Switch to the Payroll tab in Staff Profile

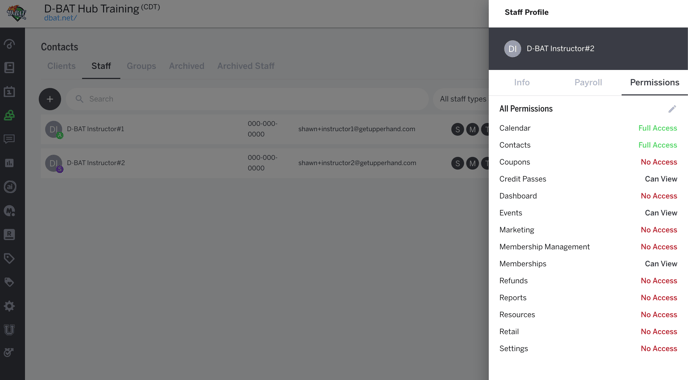tap(588, 82)
